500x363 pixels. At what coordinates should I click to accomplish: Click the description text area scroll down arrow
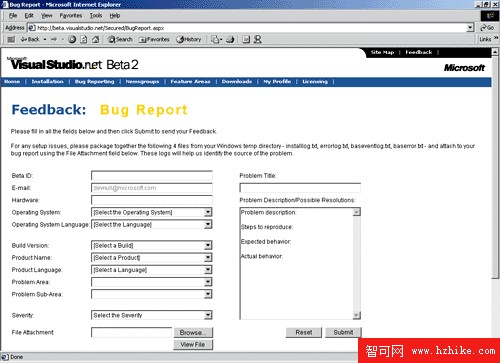357,315
